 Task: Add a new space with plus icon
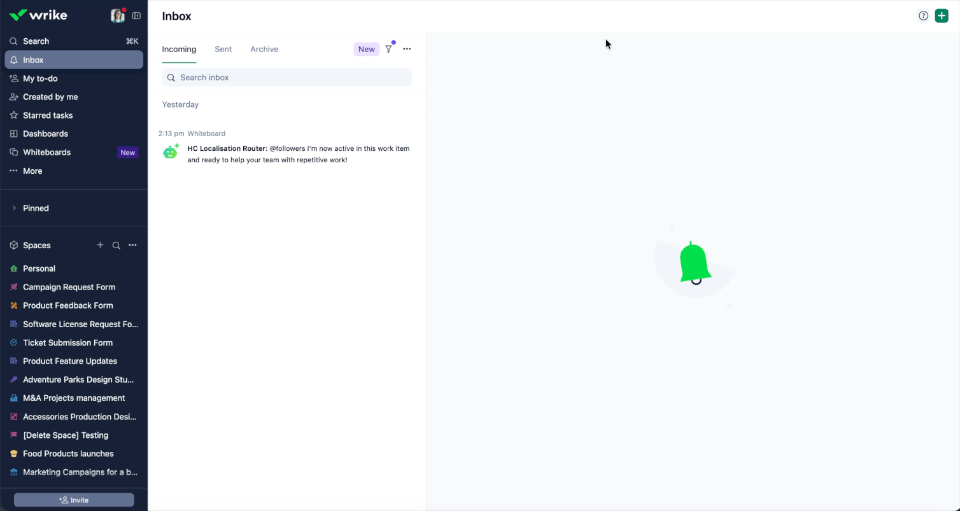click(x=100, y=245)
